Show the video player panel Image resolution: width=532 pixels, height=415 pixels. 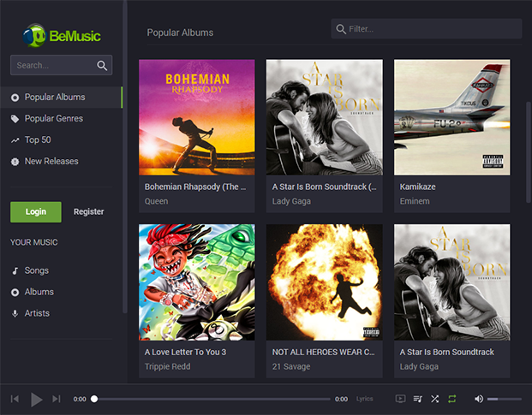400,399
